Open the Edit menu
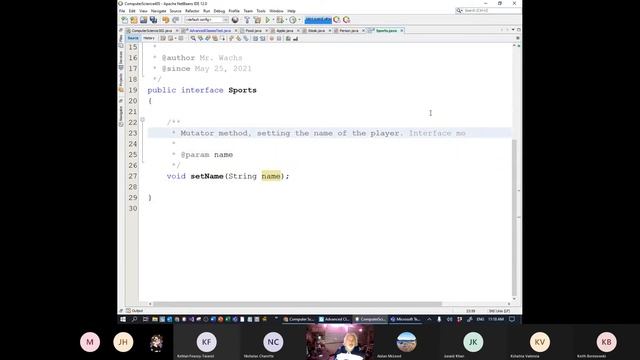640x360 pixels. 132,11
